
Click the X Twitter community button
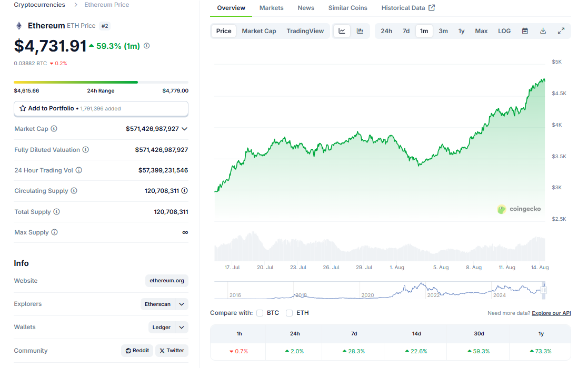click(x=172, y=351)
